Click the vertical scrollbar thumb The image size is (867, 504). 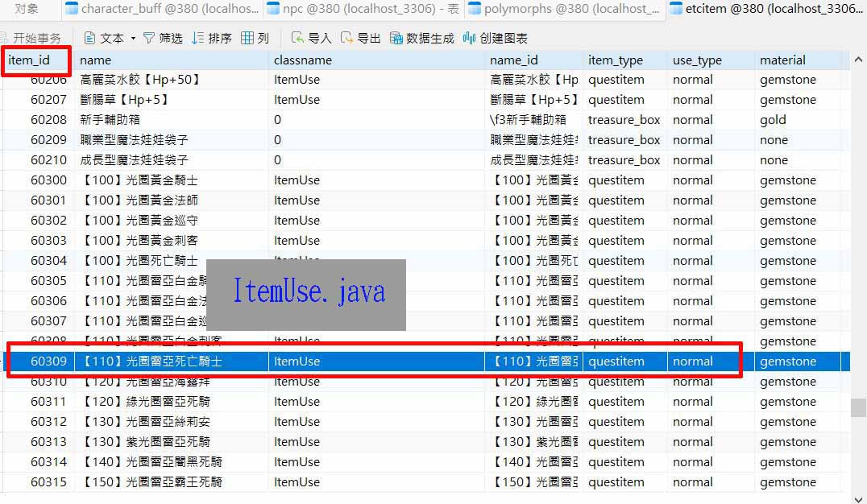[858, 407]
